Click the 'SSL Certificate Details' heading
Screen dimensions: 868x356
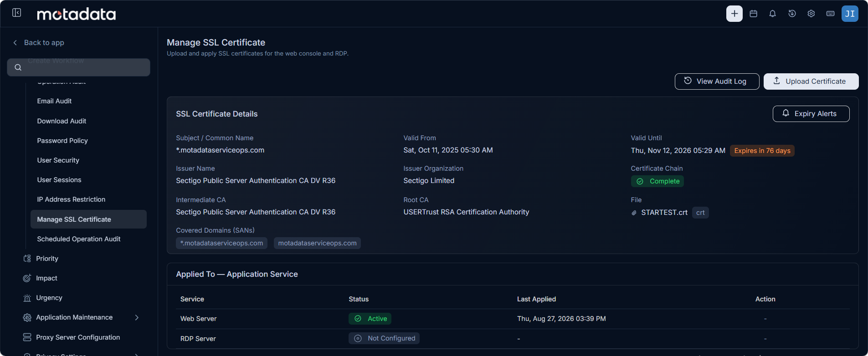(x=217, y=114)
